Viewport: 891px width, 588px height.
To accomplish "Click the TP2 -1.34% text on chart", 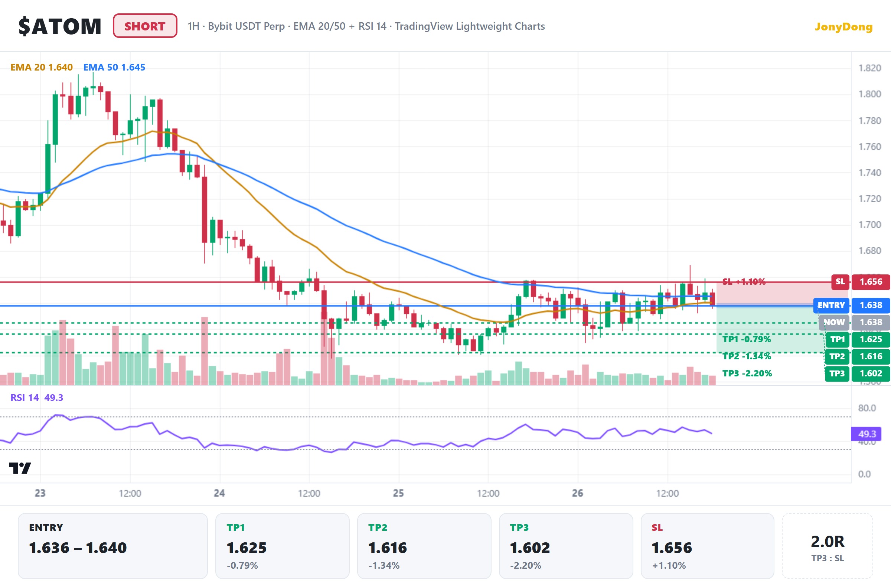I will pyautogui.click(x=747, y=356).
